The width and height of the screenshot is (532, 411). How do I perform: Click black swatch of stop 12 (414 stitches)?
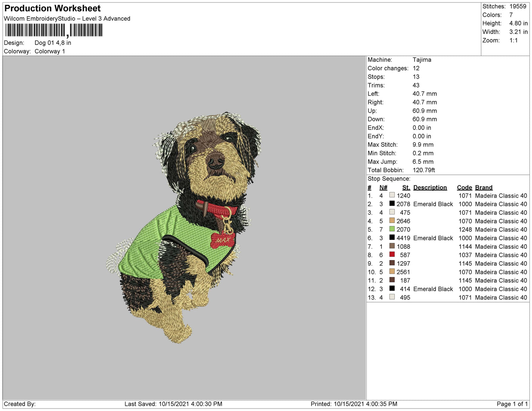point(392,288)
